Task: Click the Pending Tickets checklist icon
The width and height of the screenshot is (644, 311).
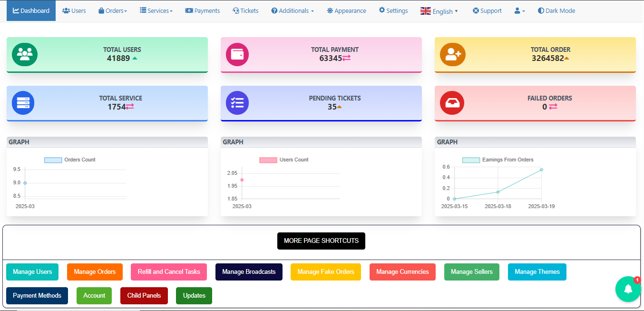Action: coord(237,103)
